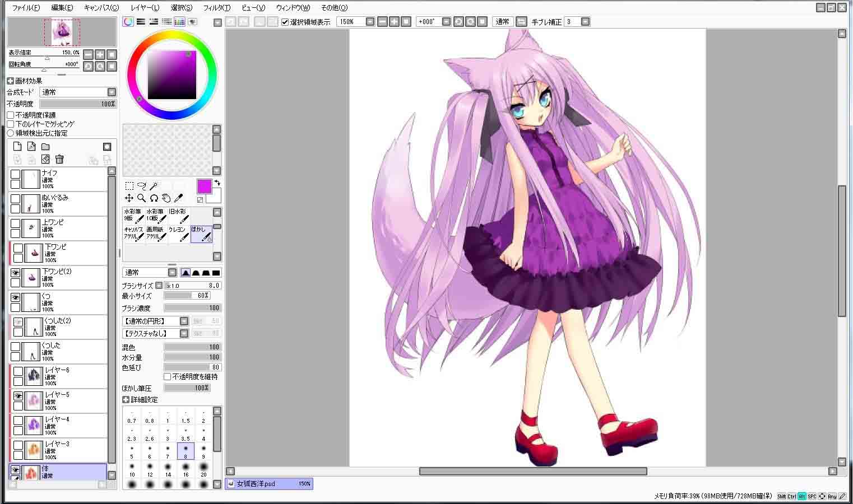Select the move layer tool

tap(129, 198)
